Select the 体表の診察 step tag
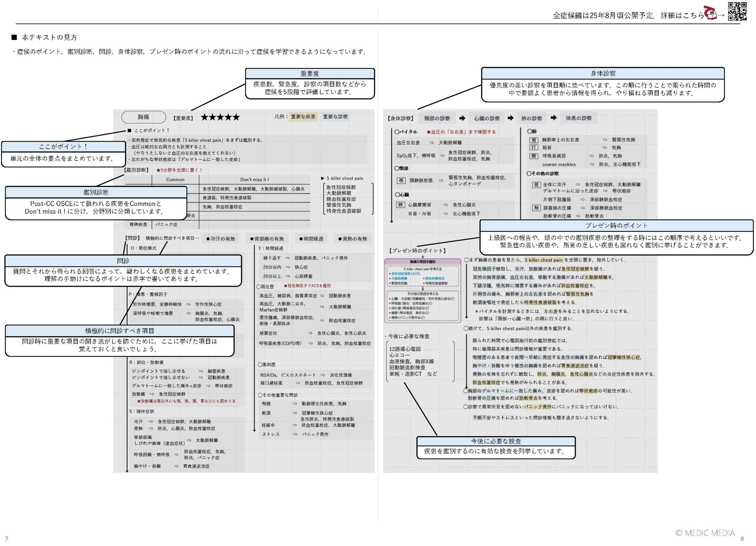 point(579,118)
